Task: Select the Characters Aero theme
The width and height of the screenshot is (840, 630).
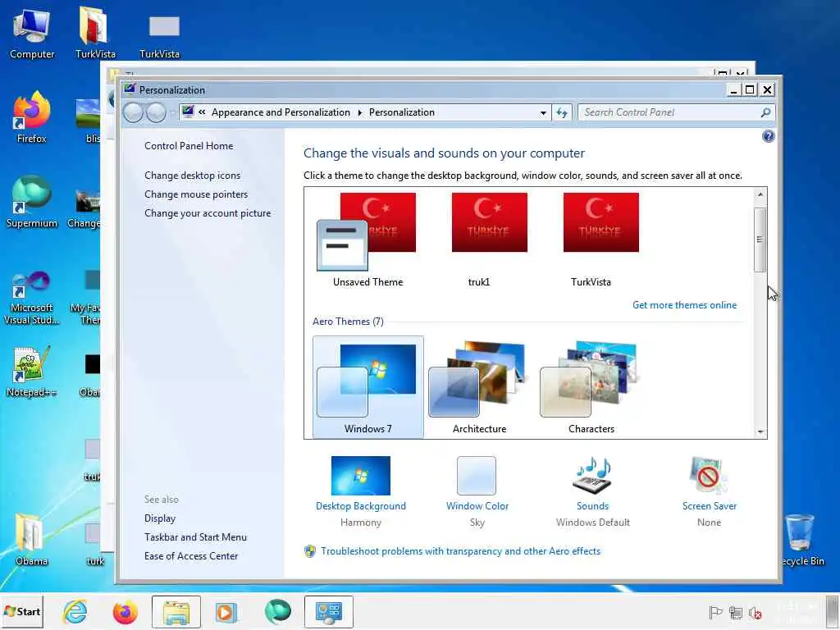Action: (x=591, y=387)
